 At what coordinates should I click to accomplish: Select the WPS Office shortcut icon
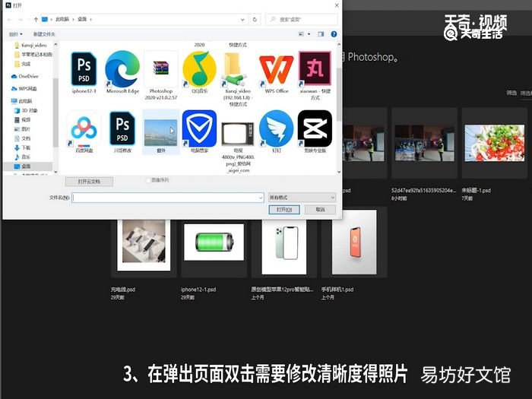click(276, 69)
